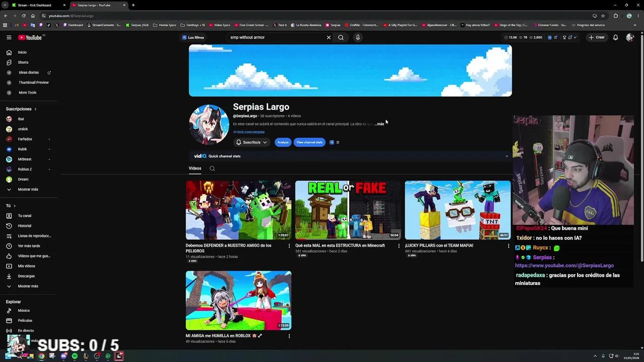Click the Analyze button
Screen dimensions: 644x362
pos(283,142)
